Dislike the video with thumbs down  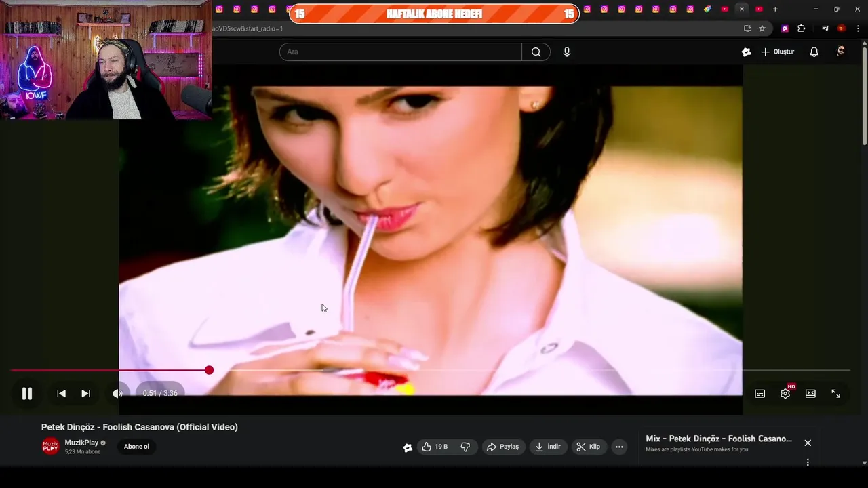pyautogui.click(x=465, y=447)
